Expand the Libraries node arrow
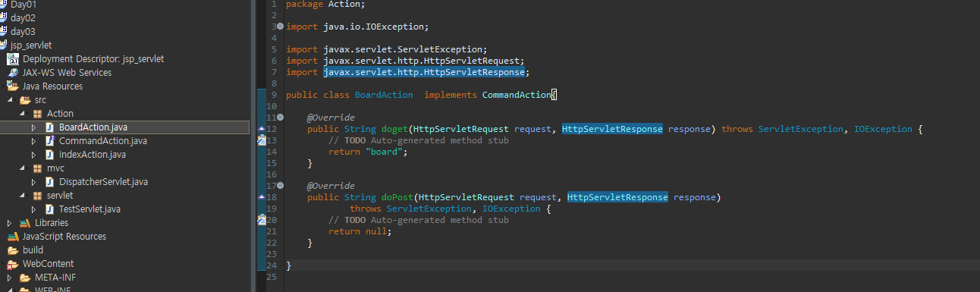Viewport: 980px width, 292px height. (x=10, y=223)
